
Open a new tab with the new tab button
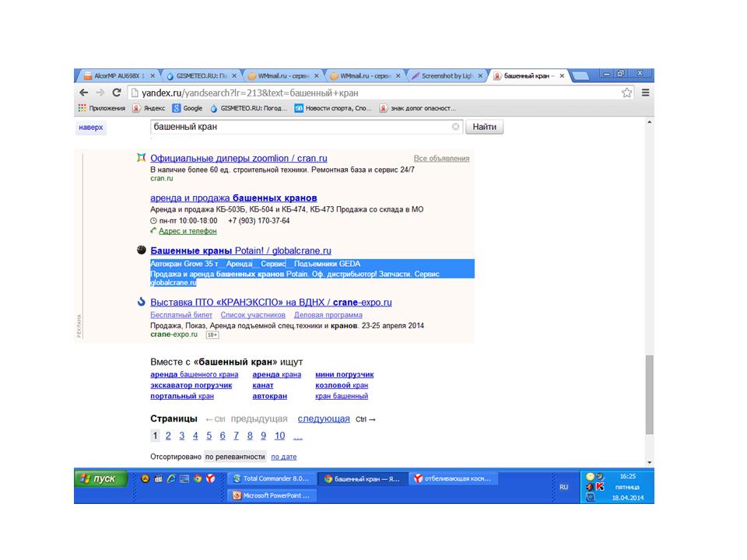[579, 75]
